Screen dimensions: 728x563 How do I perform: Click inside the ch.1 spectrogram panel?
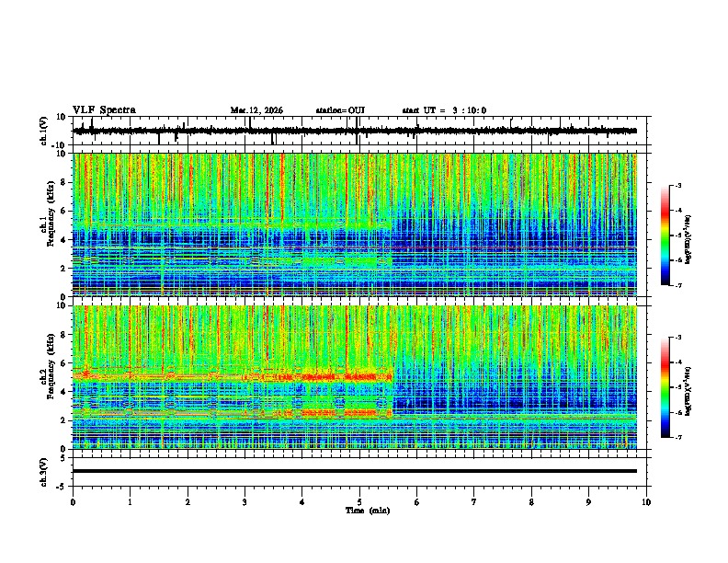(355, 224)
